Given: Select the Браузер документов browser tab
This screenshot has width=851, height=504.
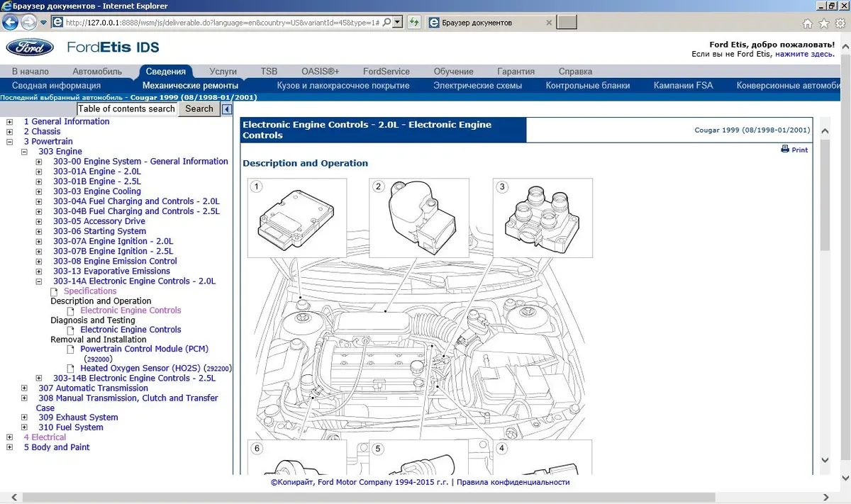Looking at the screenshot, I should click(489, 23).
